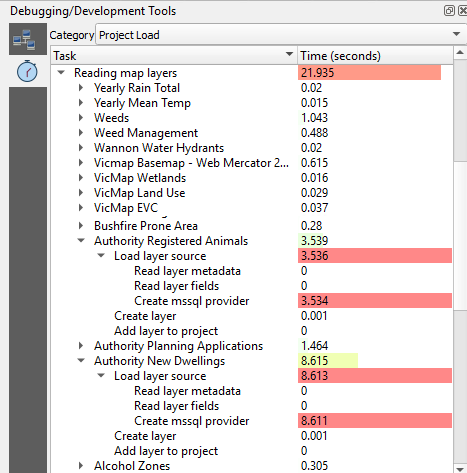Select Create mssql provider taking 8.611 seconds
This screenshot has height=473, width=467.
(x=191, y=421)
